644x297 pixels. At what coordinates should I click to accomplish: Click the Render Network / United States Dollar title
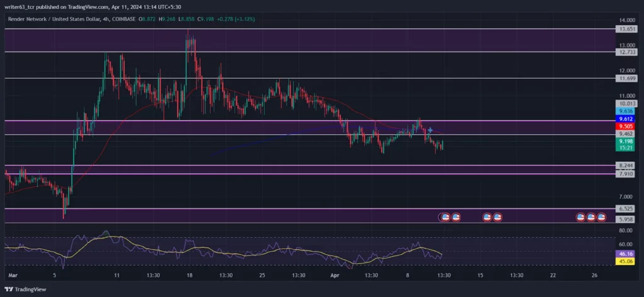coord(55,20)
